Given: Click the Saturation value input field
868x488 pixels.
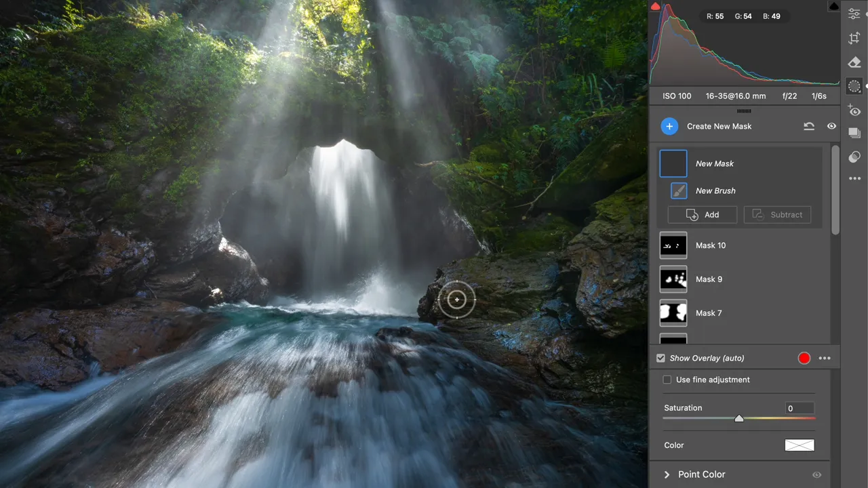Looking at the screenshot, I should click(x=800, y=408).
